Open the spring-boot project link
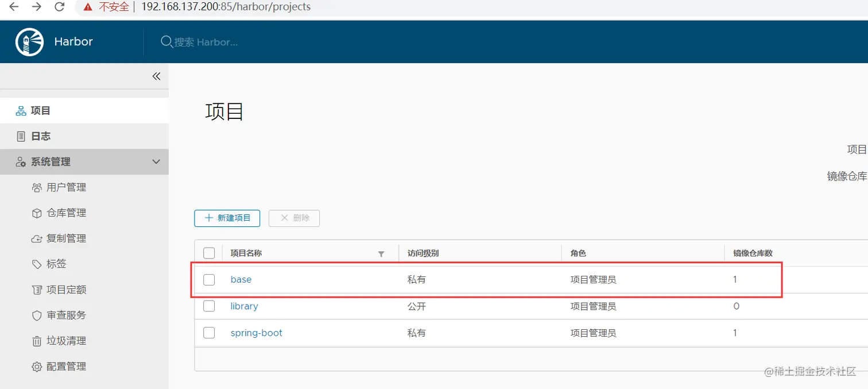Screen dimensions: 868x389 click(x=256, y=333)
